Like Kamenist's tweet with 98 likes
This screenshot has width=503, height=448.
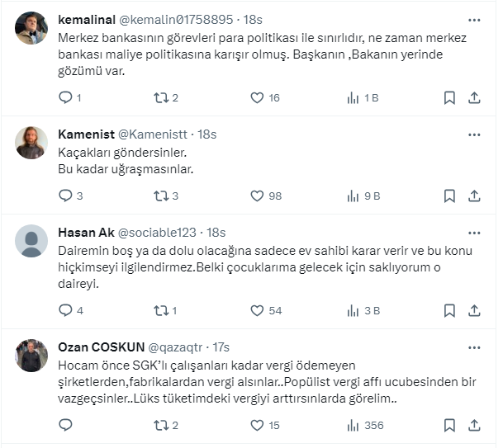click(x=257, y=196)
